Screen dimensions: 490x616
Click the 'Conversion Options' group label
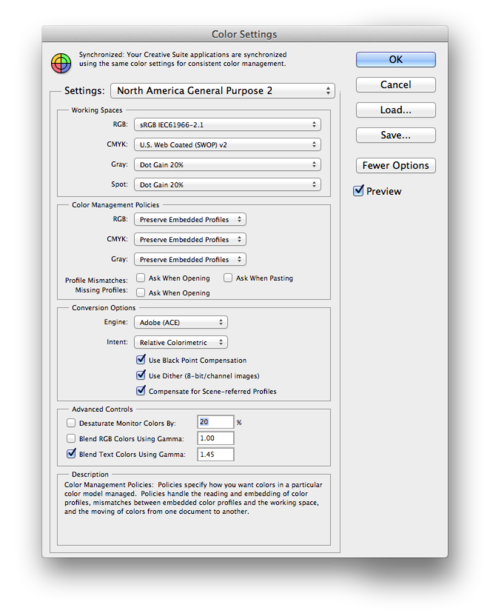tap(103, 308)
